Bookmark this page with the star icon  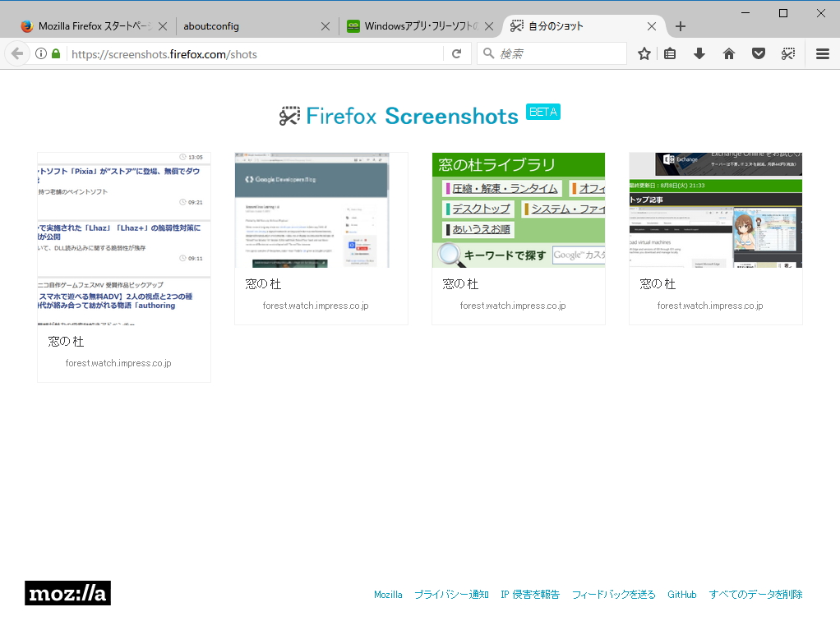644,53
